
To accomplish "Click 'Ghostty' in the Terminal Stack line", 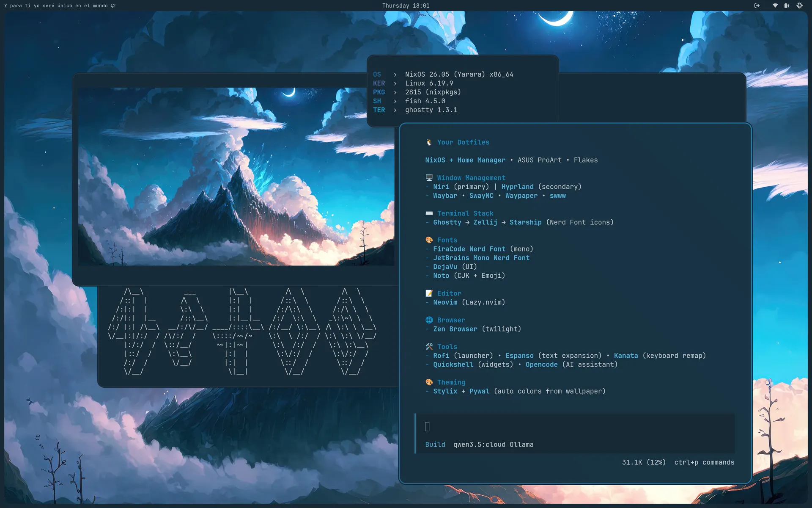I will pyautogui.click(x=447, y=222).
